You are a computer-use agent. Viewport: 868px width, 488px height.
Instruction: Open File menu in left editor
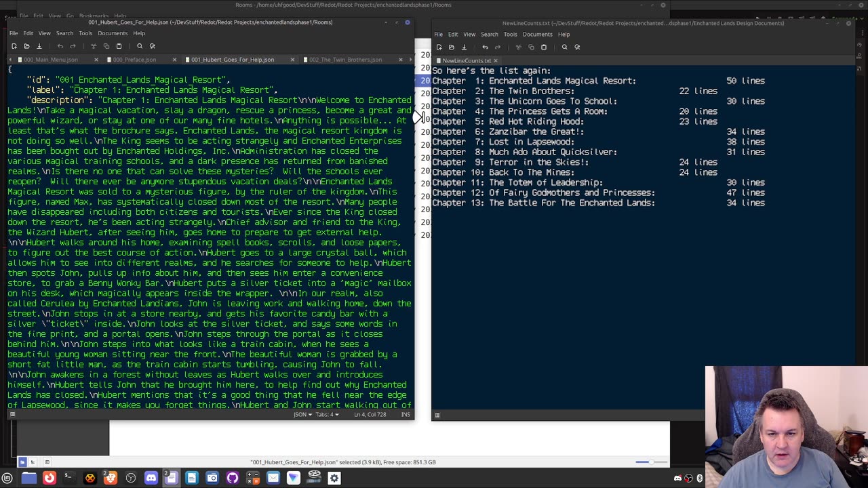14,33
